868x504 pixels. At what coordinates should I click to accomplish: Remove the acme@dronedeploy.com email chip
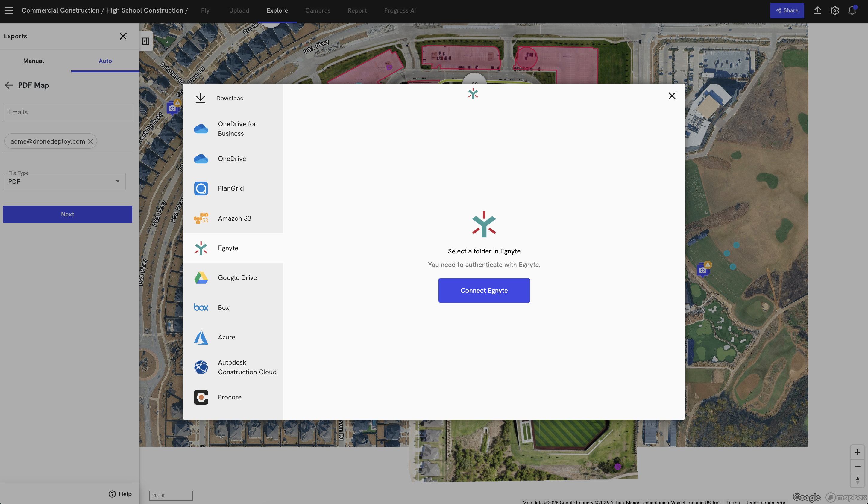point(91,141)
